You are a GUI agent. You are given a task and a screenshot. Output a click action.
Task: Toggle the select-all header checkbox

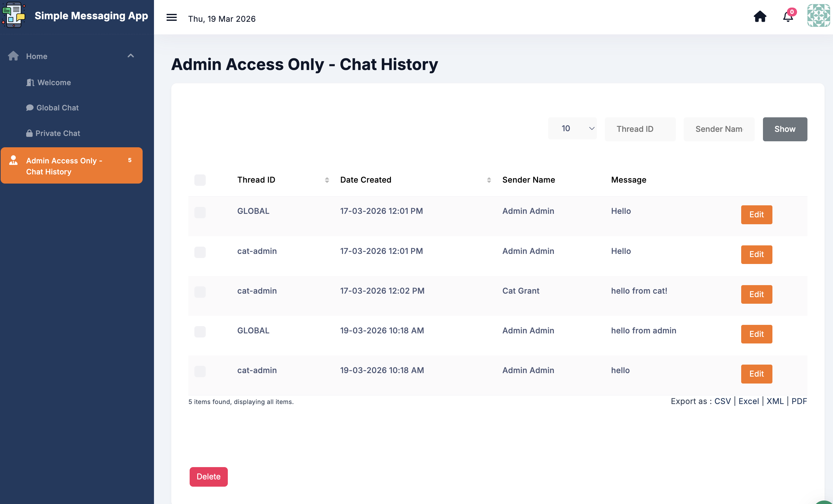click(200, 180)
